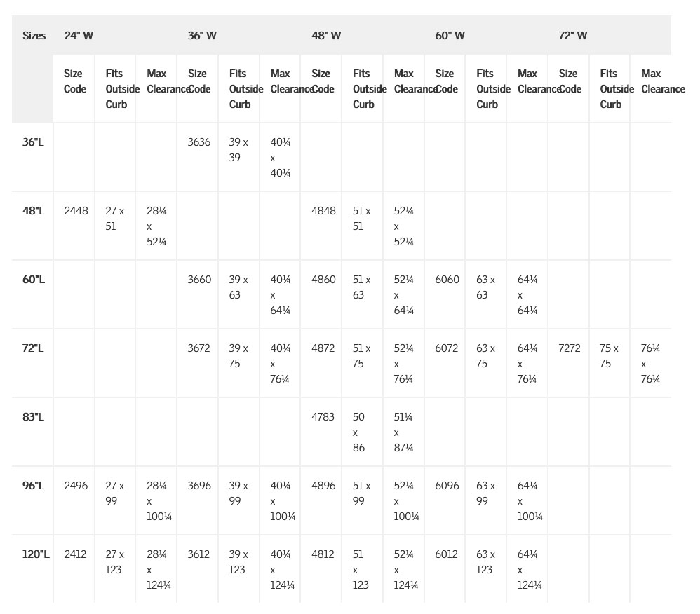Select size code 4848
Image resolution: width=700 pixels, height=614 pixels.
click(323, 211)
